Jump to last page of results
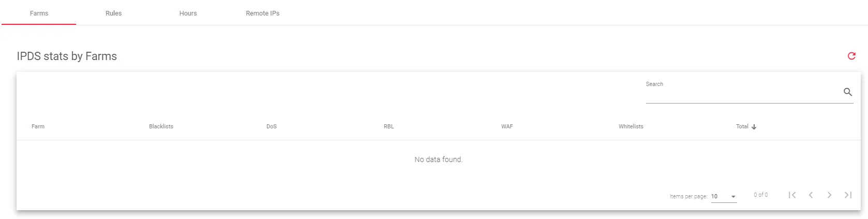Screen dimensions: 868x219 pos(848,195)
